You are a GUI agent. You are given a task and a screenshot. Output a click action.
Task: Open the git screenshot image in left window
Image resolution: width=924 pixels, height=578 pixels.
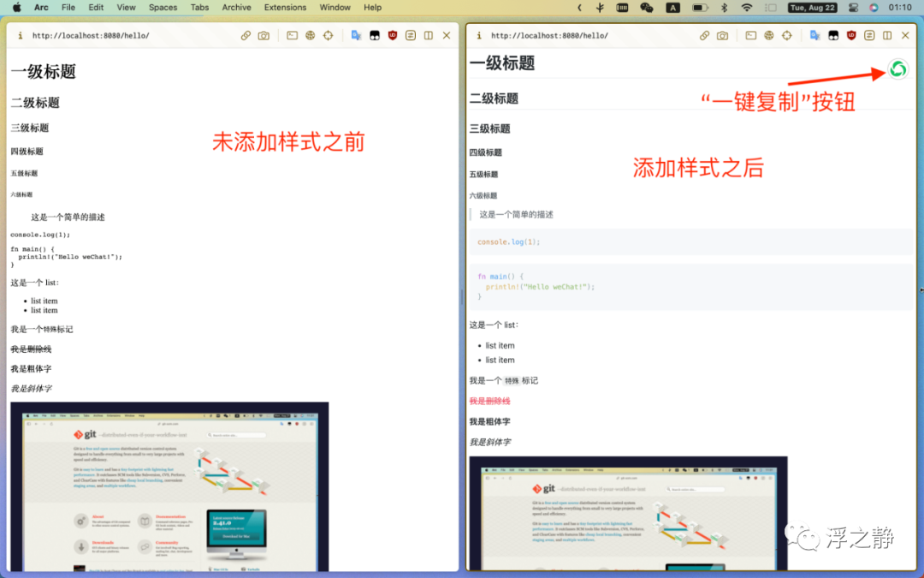tap(169, 486)
